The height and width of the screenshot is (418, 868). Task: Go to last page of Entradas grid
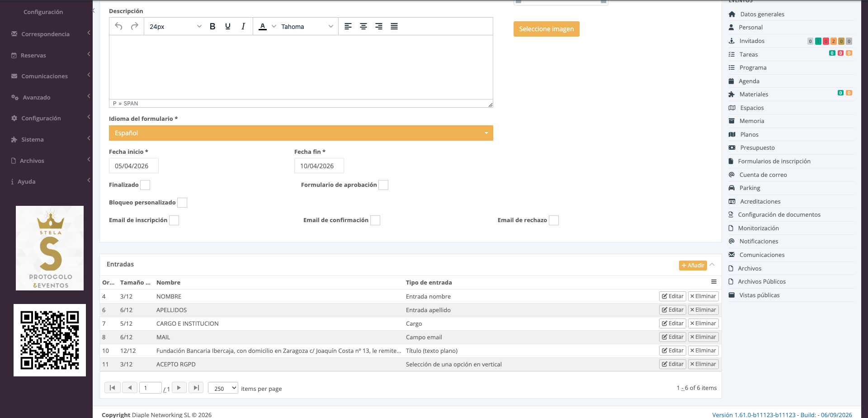(x=196, y=388)
